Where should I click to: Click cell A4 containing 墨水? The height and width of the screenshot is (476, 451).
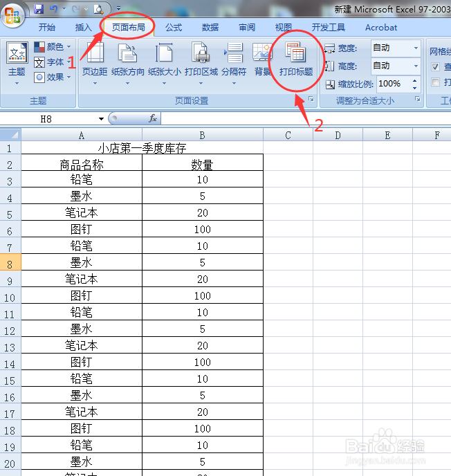82,196
